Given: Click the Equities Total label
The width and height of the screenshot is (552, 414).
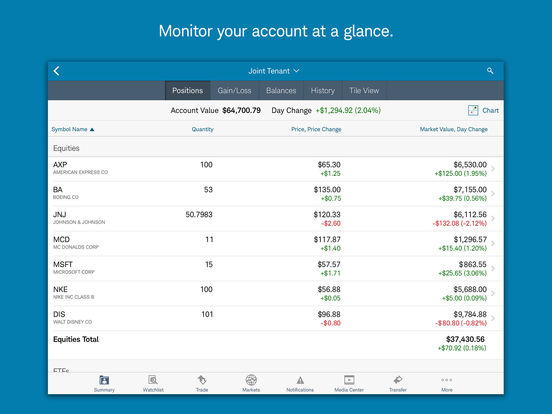Looking at the screenshot, I should point(76,339).
